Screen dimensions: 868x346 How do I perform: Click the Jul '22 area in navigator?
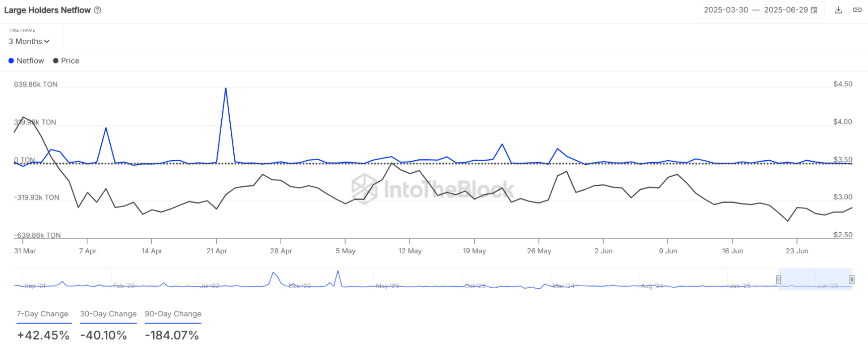[x=210, y=286]
